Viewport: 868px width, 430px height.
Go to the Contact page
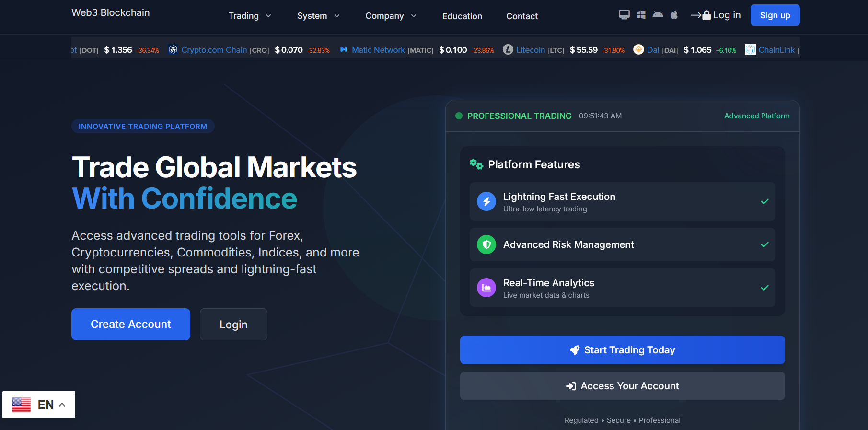point(522,16)
